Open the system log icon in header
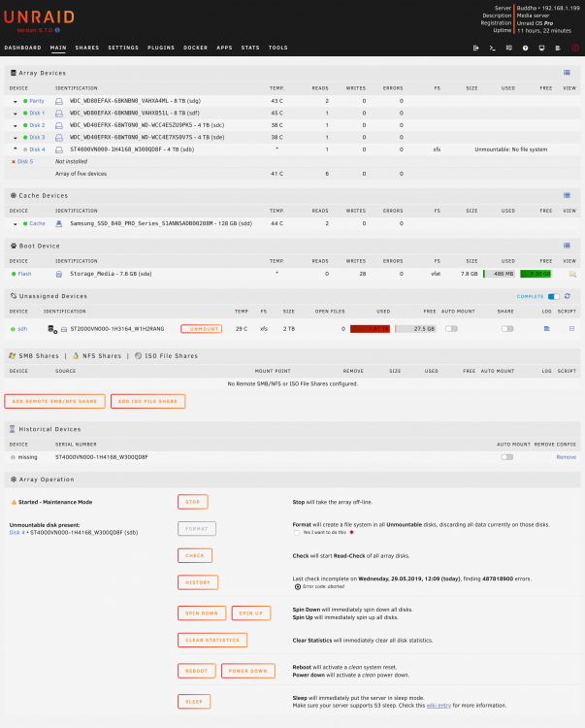Viewport: 585px width, 728px height. click(x=558, y=48)
